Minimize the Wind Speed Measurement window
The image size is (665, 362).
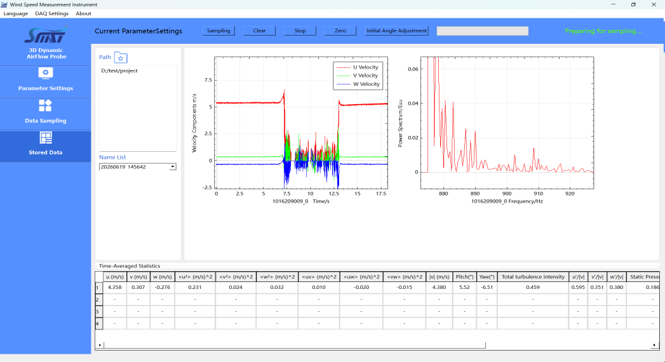[613, 4]
